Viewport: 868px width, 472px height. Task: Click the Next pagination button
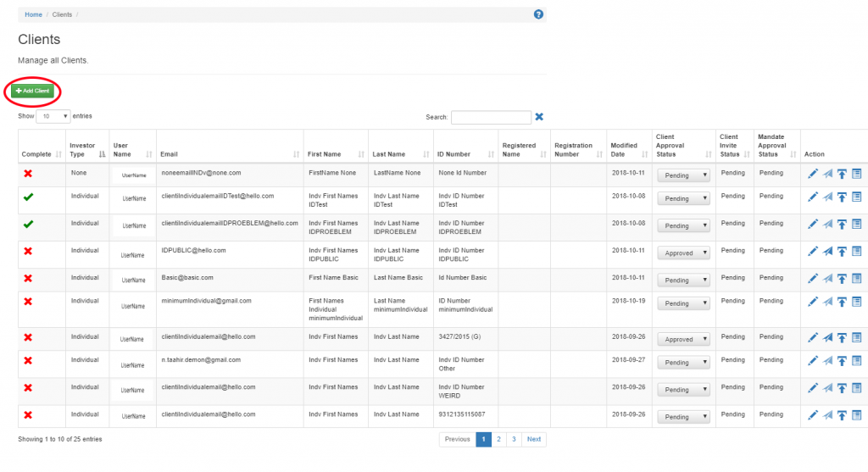534,439
